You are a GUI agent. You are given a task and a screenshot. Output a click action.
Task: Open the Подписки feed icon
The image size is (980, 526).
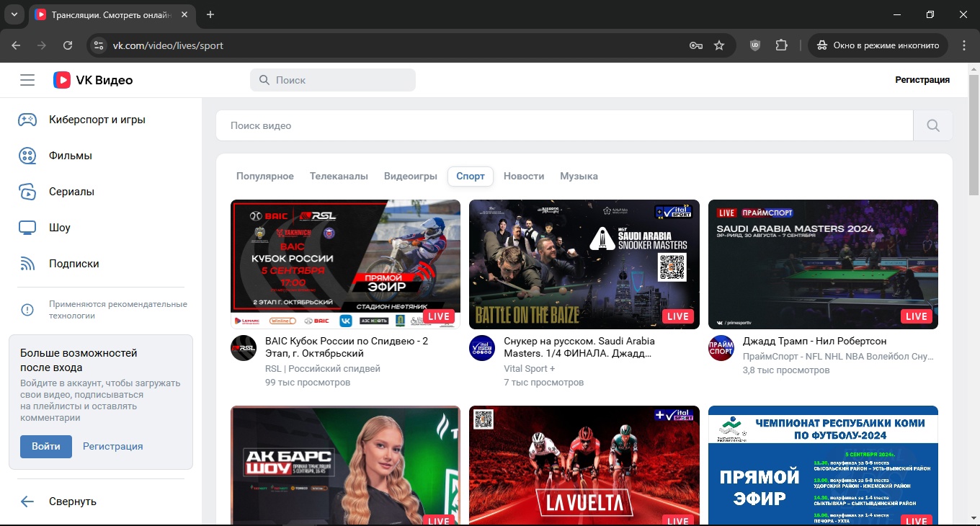27,264
